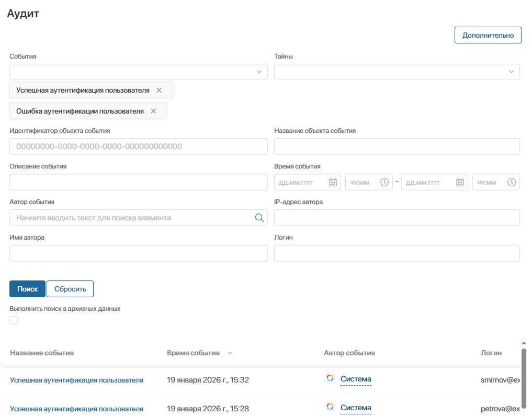Click the Система avatar icon in 15:28 row
The width and height of the screenshot is (532, 416).
330,407
